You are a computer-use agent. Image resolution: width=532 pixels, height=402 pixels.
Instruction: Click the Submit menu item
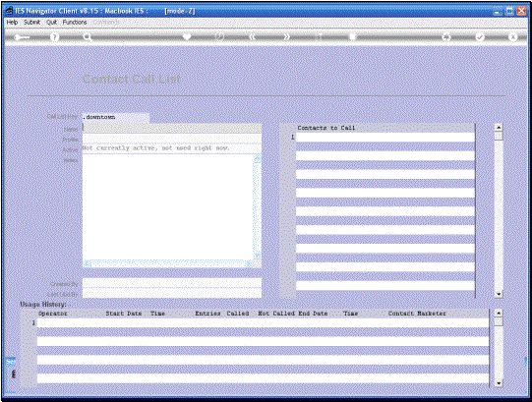pos(31,22)
